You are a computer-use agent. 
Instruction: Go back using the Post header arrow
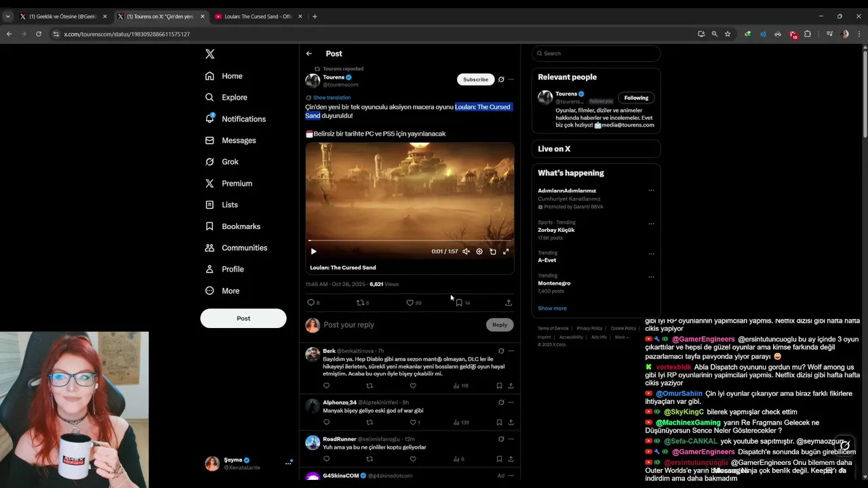[x=309, y=54]
